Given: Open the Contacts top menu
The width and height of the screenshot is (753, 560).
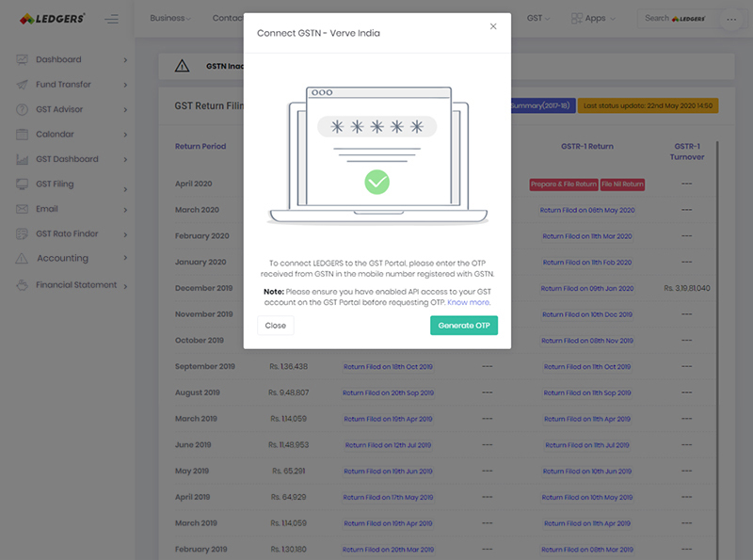Looking at the screenshot, I should 228,18.
